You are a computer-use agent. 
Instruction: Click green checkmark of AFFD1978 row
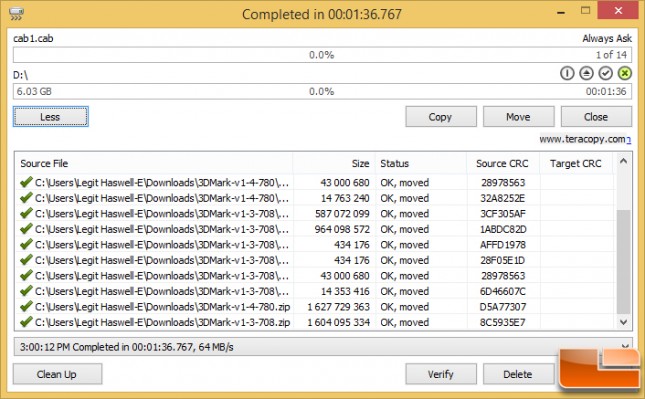click(x=26, y=244)
